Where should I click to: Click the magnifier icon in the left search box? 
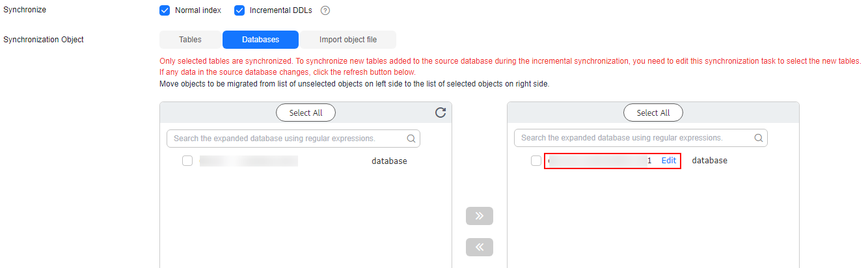click(x=411, y=138)
